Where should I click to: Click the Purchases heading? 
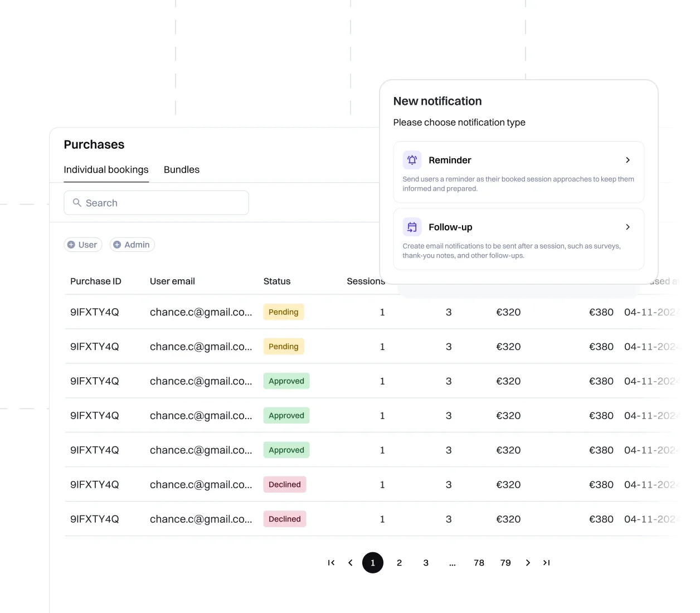pyautogui.click(x=94, y=144)
